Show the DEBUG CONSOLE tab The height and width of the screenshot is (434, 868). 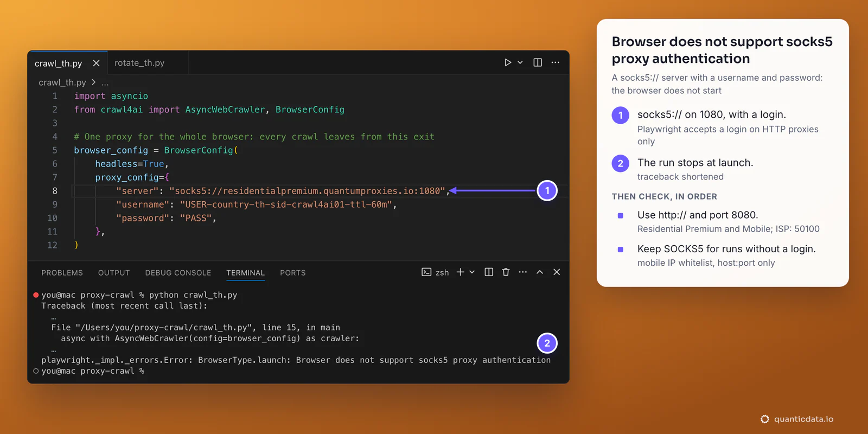pos(178,273)
